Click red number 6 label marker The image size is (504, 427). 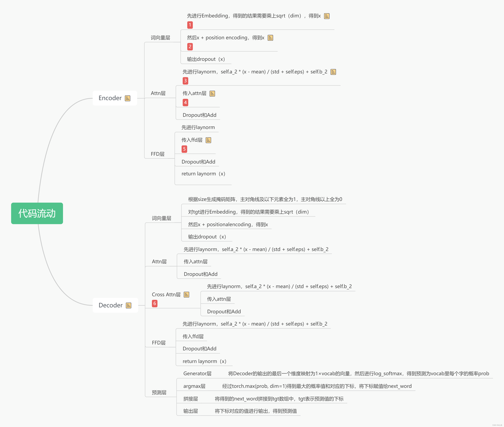(x=155, y=303)
